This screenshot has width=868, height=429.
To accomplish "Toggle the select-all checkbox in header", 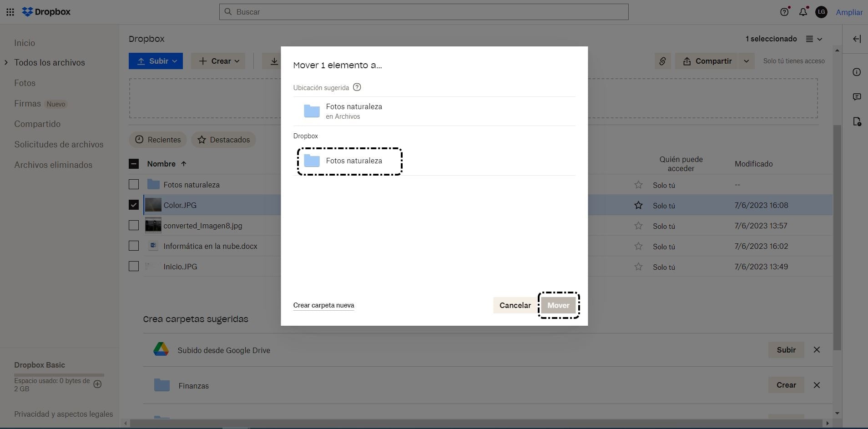I will click(x=134, y=164).
